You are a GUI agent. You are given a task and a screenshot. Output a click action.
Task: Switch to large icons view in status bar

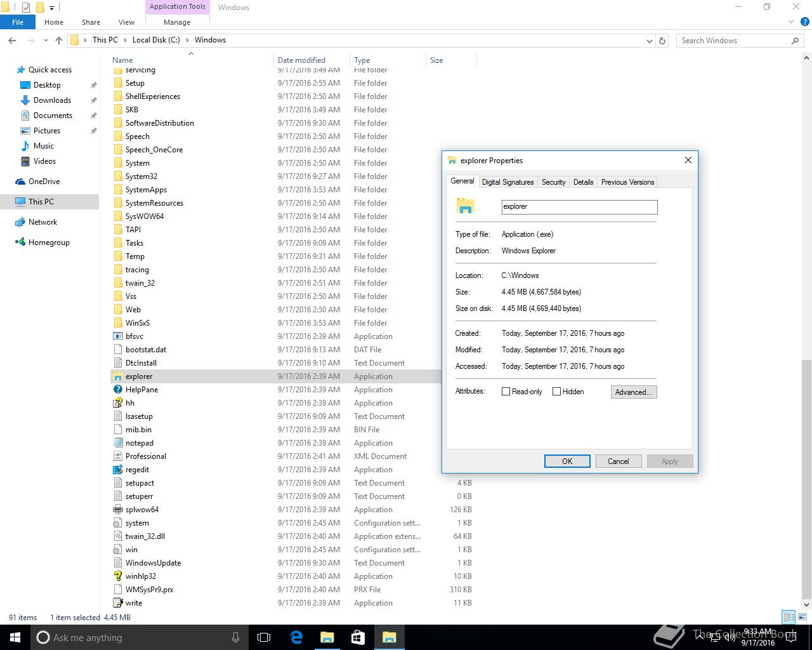pos(802,617)
